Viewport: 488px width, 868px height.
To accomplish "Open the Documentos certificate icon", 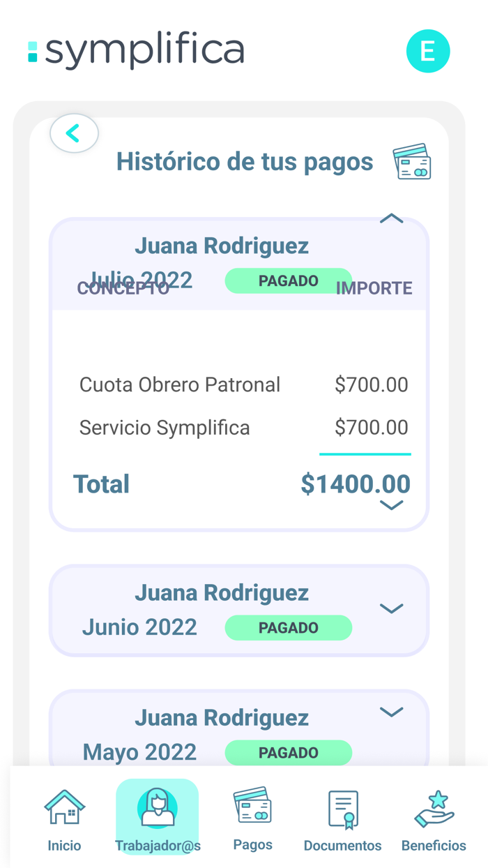I will 342,809.
